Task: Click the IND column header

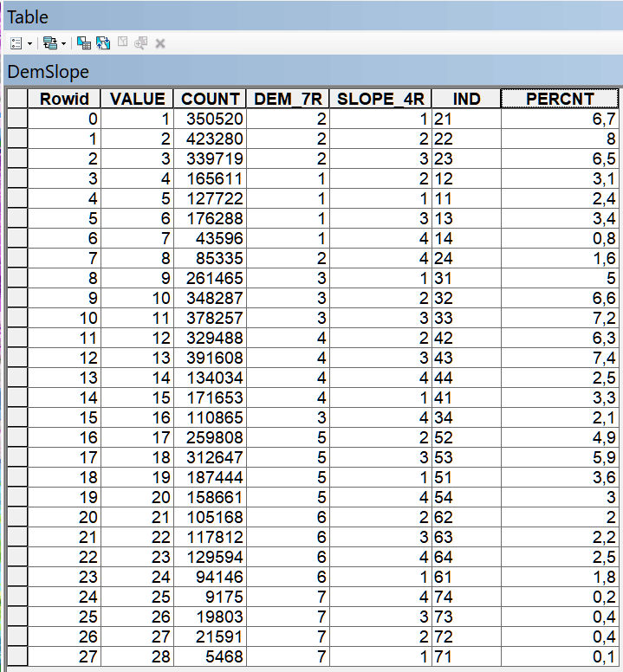Action: click(x=466, y=99)
